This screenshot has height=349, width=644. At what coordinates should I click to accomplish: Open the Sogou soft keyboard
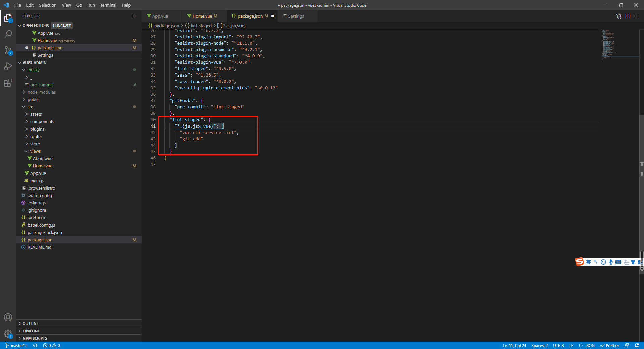(618, 262)
